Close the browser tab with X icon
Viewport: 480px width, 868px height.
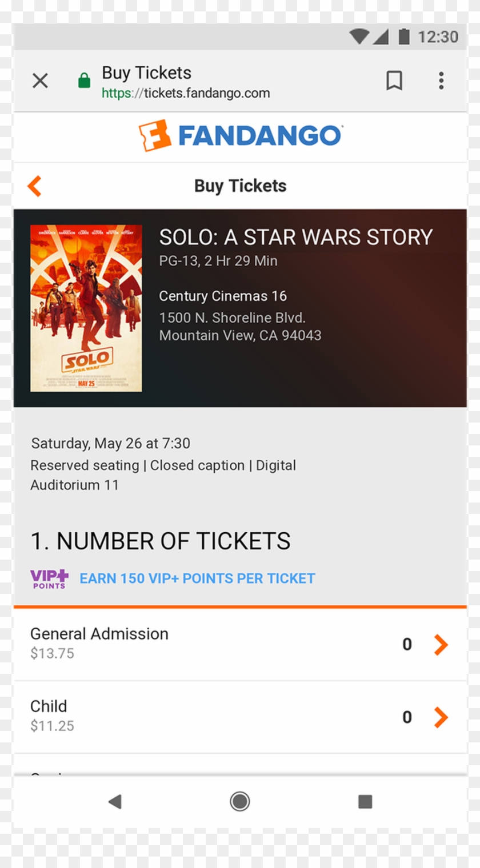tap(40, 81)
